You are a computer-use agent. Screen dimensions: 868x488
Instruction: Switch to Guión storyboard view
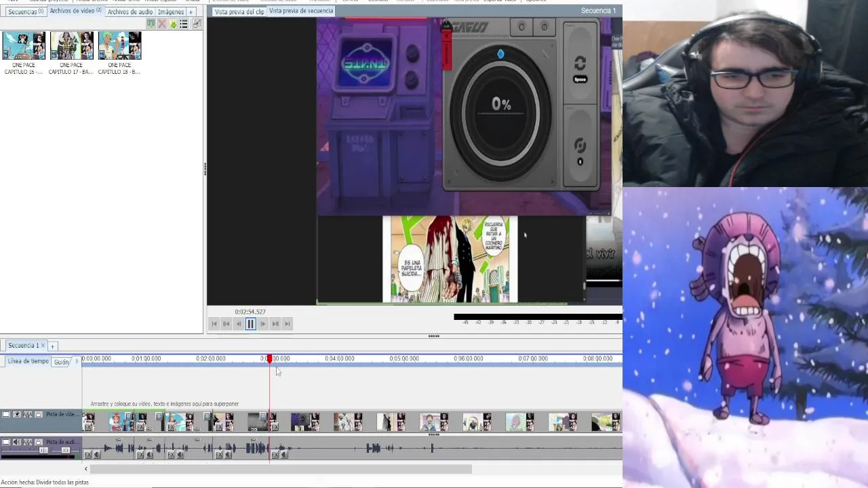pyautogui.click(x=62, y=362)
